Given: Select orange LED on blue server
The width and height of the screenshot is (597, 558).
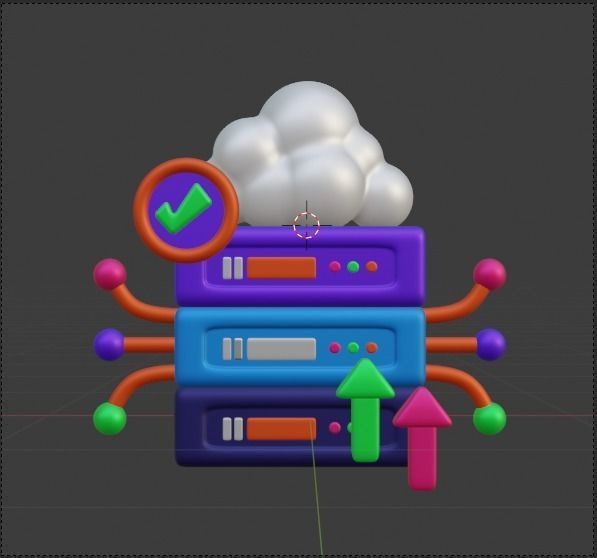Looking at the screenshot, I should tap(372, 348).
